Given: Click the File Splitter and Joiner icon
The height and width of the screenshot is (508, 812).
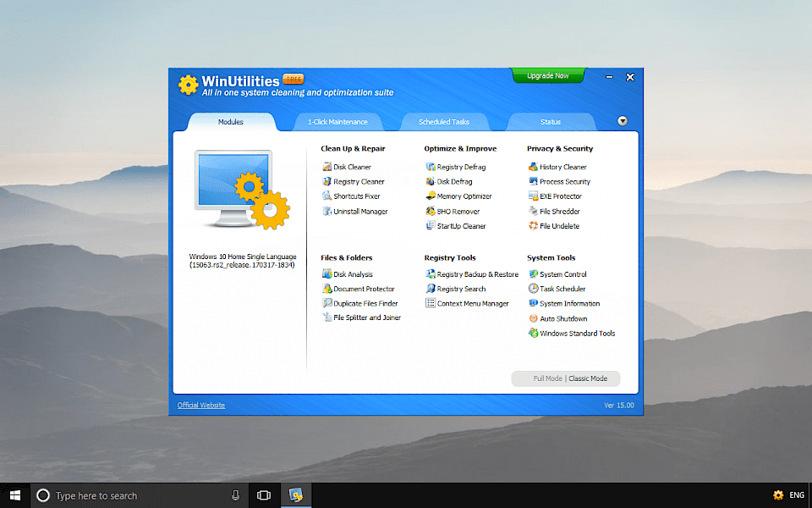Looking at the screenshot, I should pyautogui.click(x=326, y=317).
